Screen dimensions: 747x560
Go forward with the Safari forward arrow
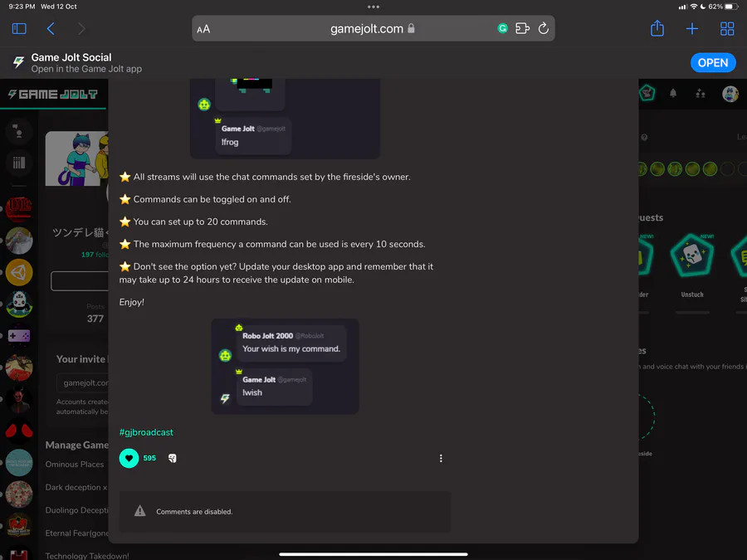click(81, 29)
